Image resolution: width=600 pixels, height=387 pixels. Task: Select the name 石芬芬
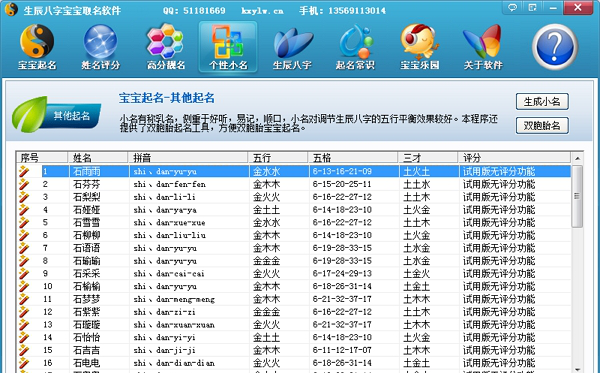87,184
